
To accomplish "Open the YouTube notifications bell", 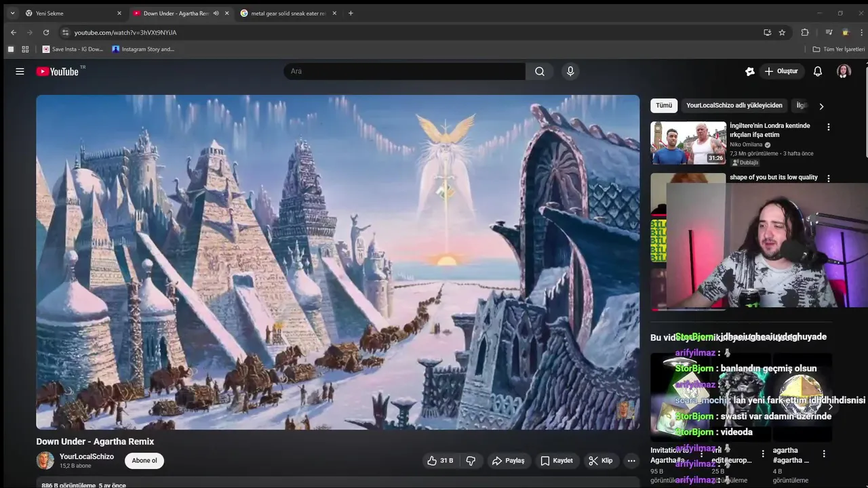I will pos(818,71).
